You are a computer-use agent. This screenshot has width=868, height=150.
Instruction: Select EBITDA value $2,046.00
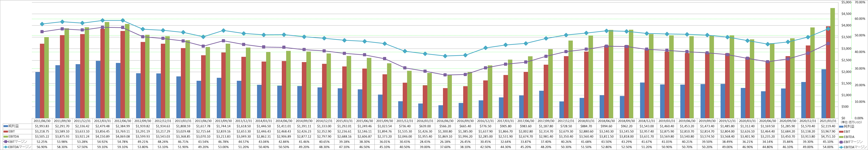coord(405,137)
